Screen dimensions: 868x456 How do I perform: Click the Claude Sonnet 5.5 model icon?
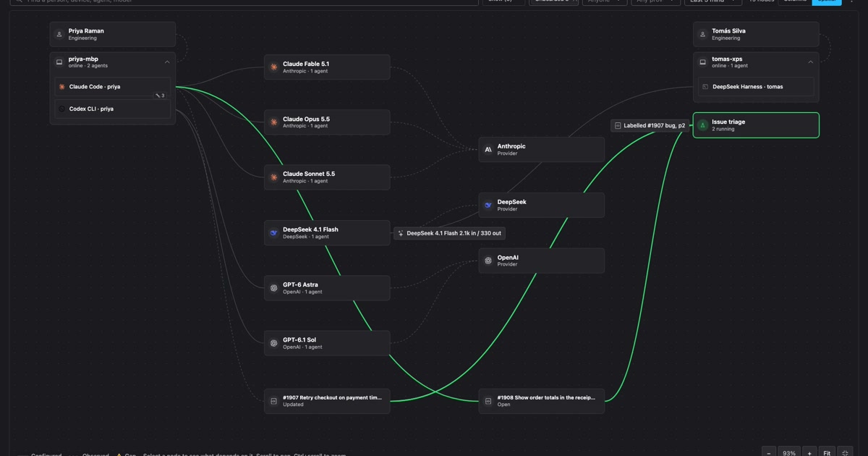click(x=273, y=177)
